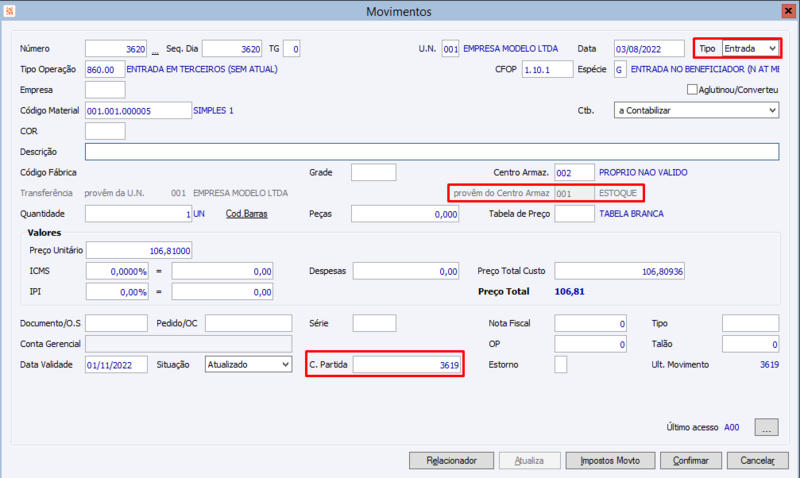Click the IPI percentage field

(117, 292)
